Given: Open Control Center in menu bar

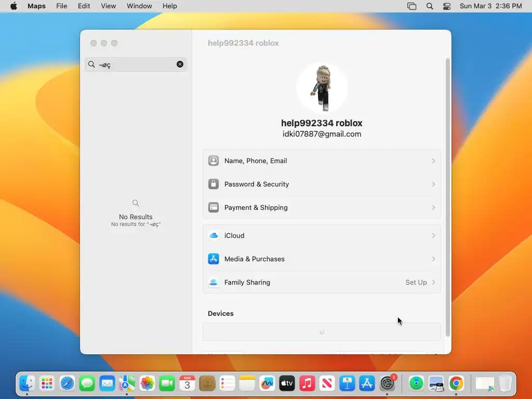Looking at the screenshot, I should point(447,6).
